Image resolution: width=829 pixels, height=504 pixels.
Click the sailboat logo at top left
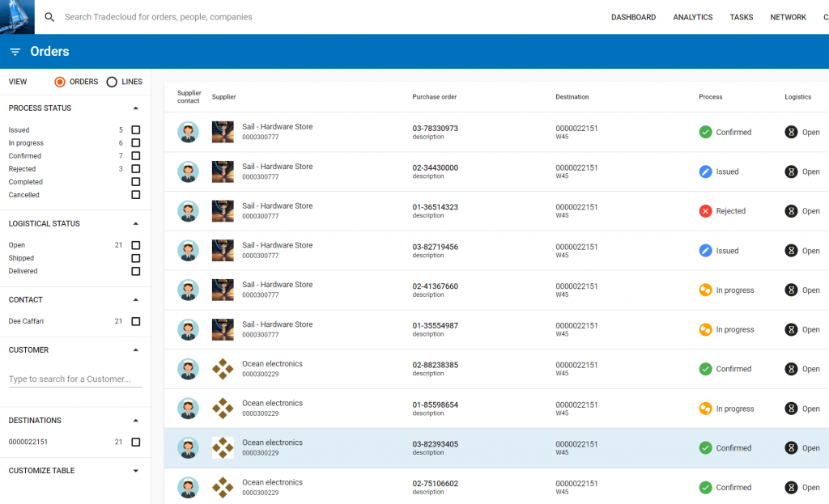pos(17,17)
